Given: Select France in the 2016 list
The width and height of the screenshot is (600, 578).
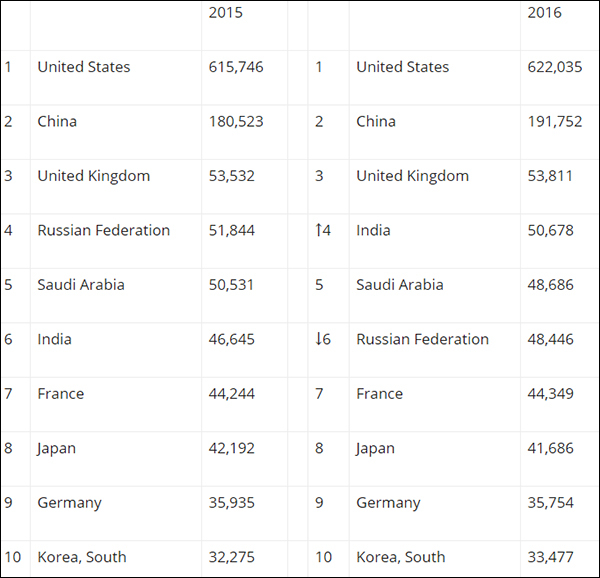Looking at the screenshot, I should coord(380,393).
